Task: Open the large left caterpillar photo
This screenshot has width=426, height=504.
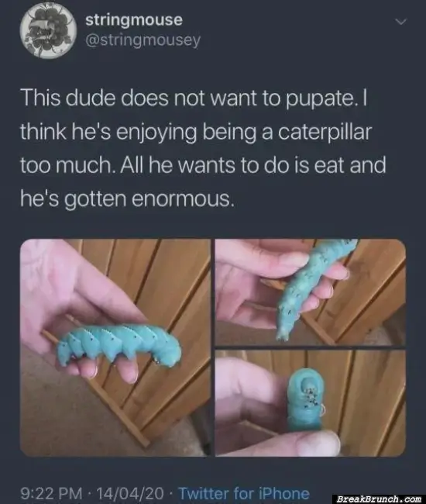Action: coord(115,347)
